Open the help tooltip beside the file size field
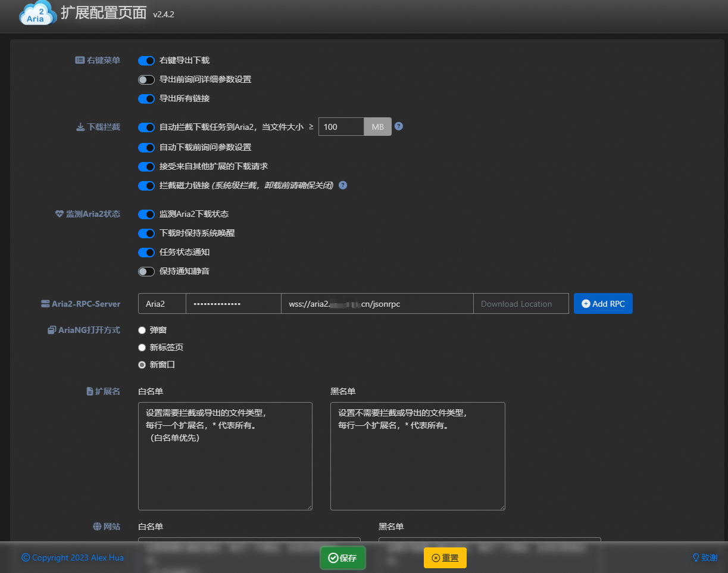 click(398, 126)
